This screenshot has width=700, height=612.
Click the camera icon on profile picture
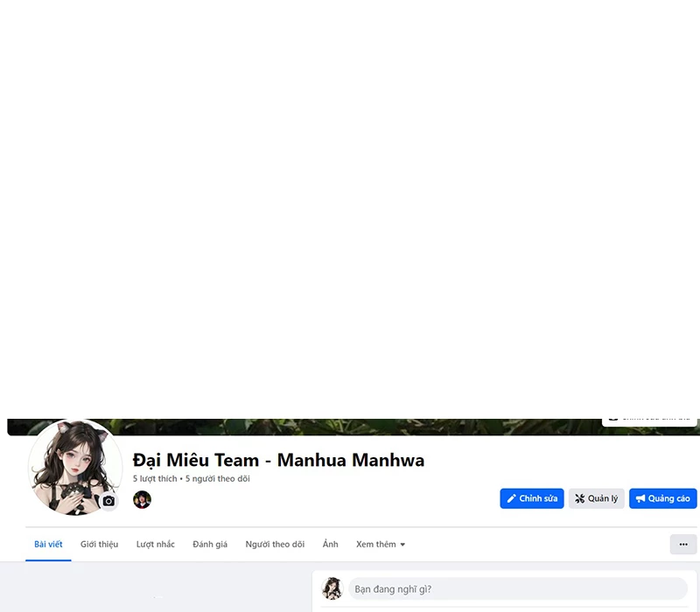point(108,501)
